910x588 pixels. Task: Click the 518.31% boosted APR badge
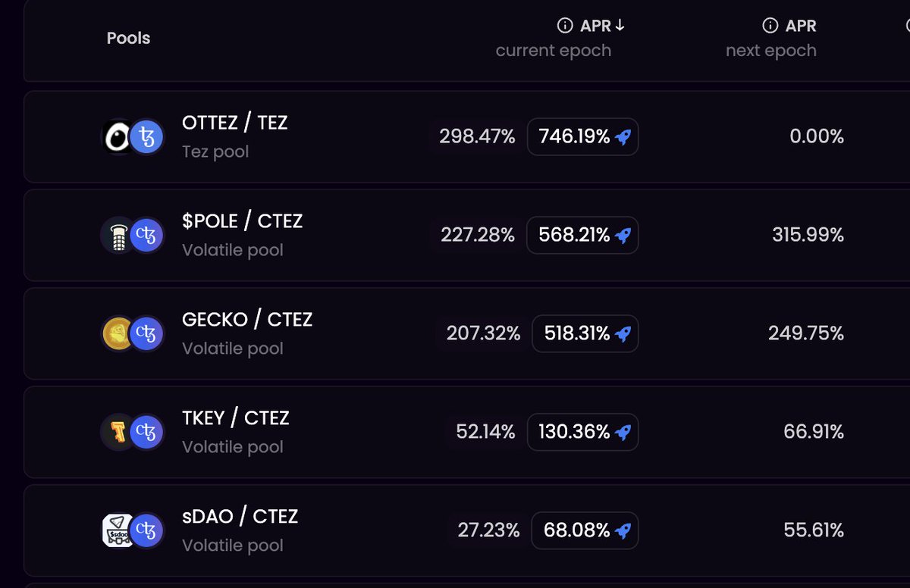click(585, 333)
